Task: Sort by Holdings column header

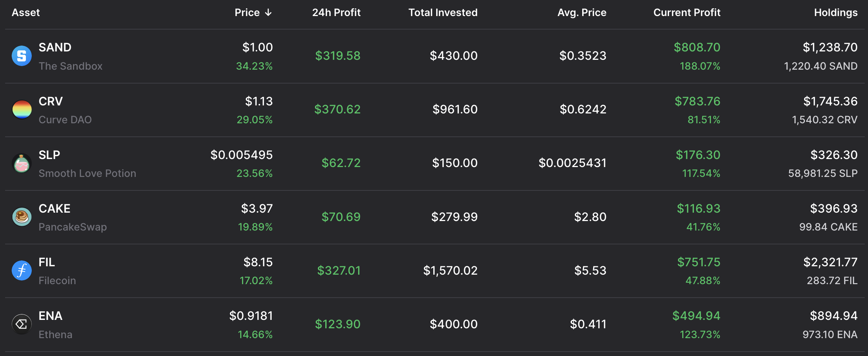Action: click(836, 13)
